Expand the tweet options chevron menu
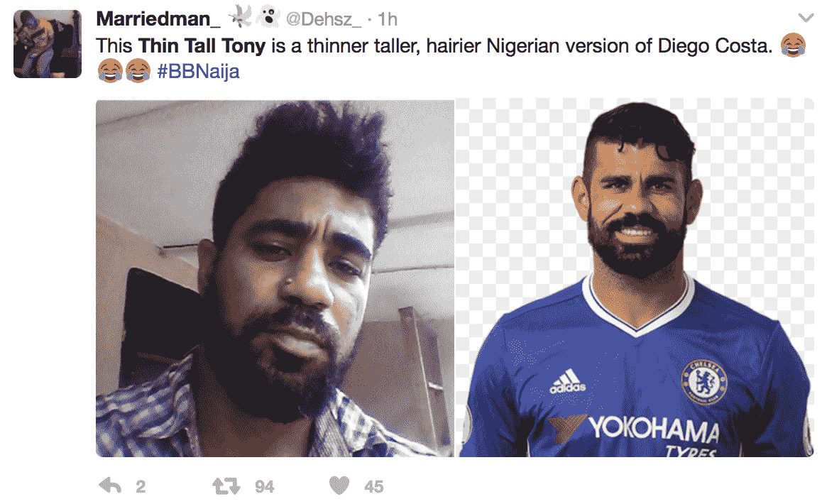This screenshot has height=504, width=822. click(x=805, y=17)
